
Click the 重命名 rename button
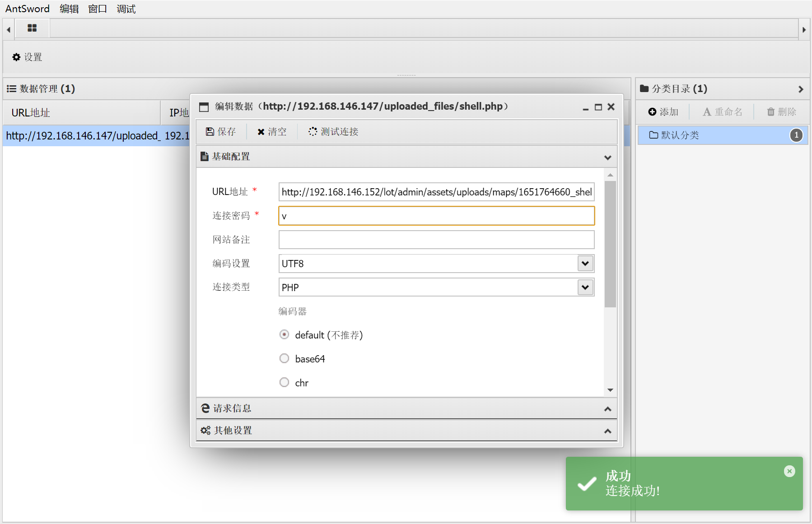coord(722,112)
